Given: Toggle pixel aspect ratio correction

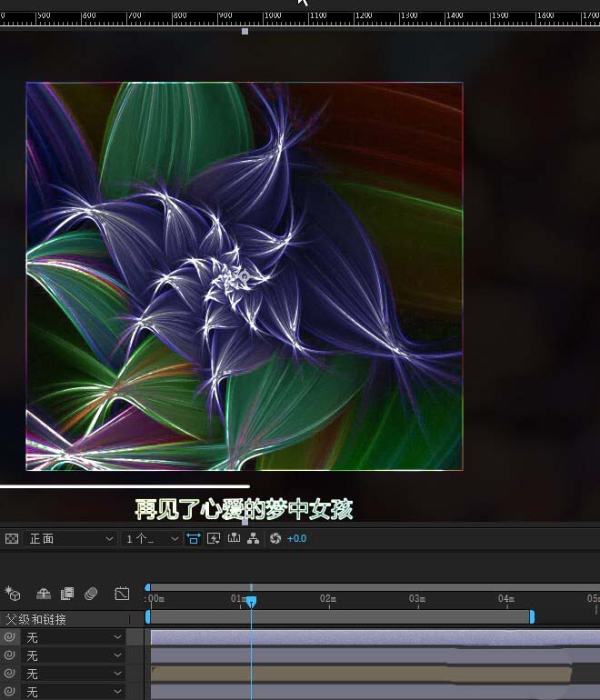Looking at the screenshot, I should (x=194, y=539).
